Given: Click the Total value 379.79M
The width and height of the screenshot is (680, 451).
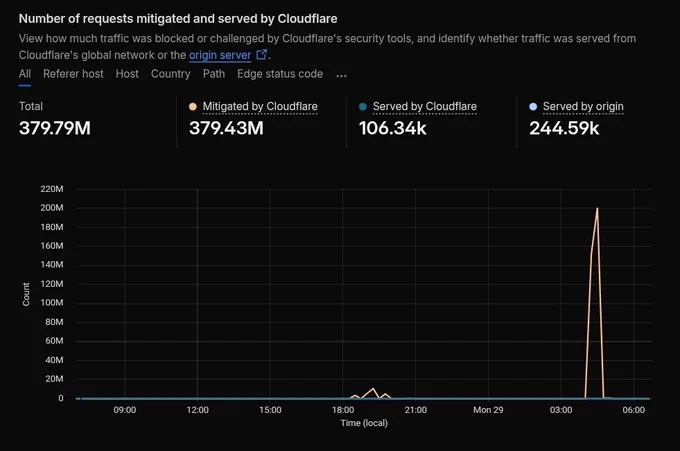Looking at the screenshot, I should [x=55, y=128].
